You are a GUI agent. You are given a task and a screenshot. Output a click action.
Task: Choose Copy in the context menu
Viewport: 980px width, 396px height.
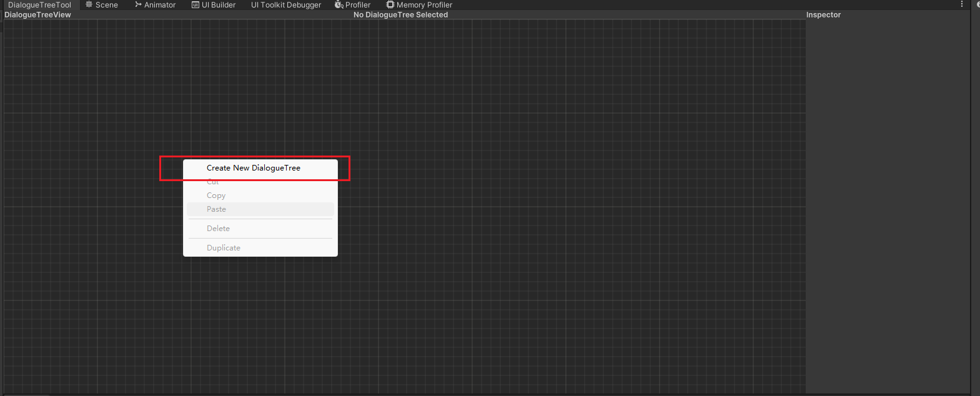coord(260,196)
